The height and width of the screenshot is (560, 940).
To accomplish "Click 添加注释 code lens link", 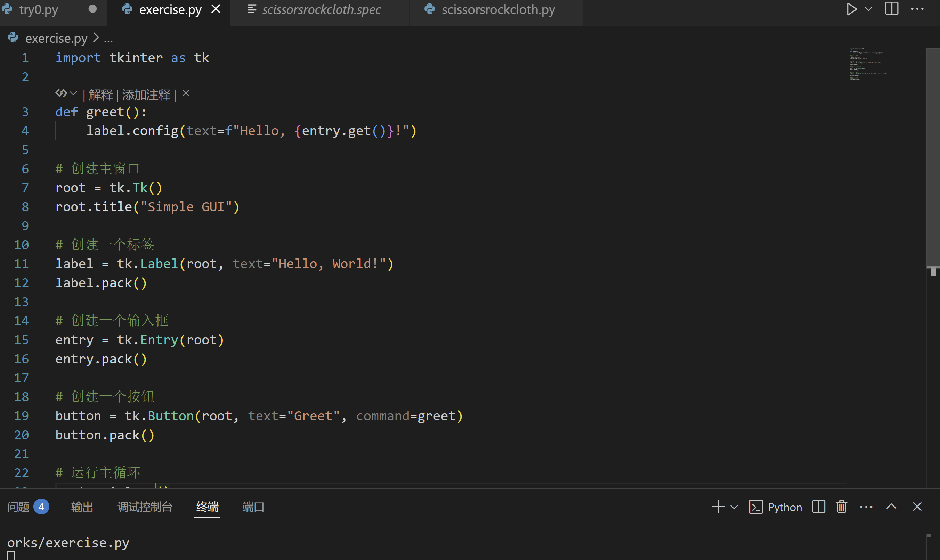I will pyautogui.click(x=146, y=95).
